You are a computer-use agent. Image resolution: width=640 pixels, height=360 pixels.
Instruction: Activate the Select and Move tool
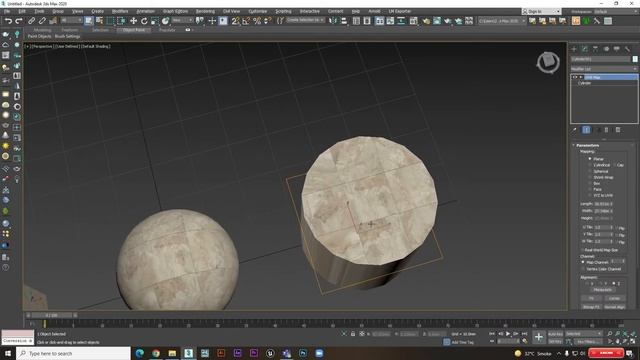(x=133, y=21)
